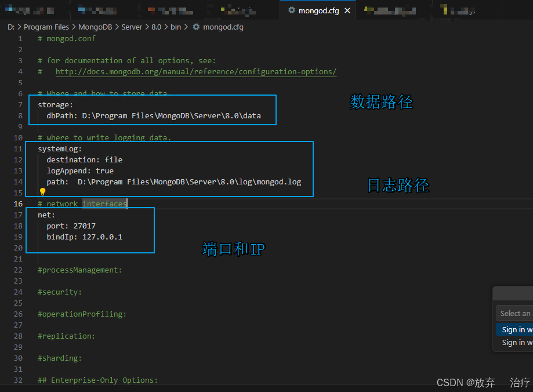Click the gear icon on mongod.cfg tab
The width and height of the screenshot is (533, 392).
click(x=291, y=10)
